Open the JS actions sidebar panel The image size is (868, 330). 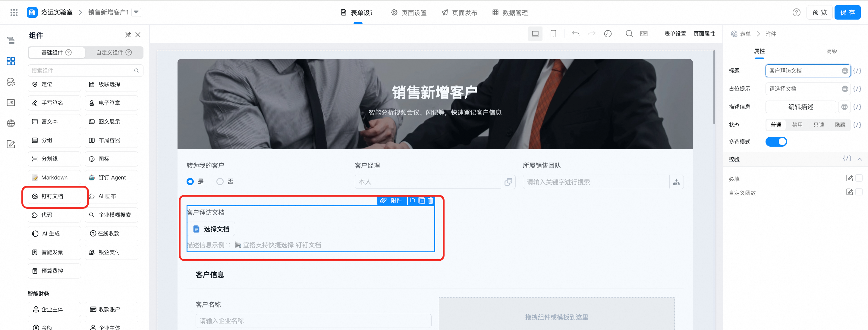[x=11, y=103]
